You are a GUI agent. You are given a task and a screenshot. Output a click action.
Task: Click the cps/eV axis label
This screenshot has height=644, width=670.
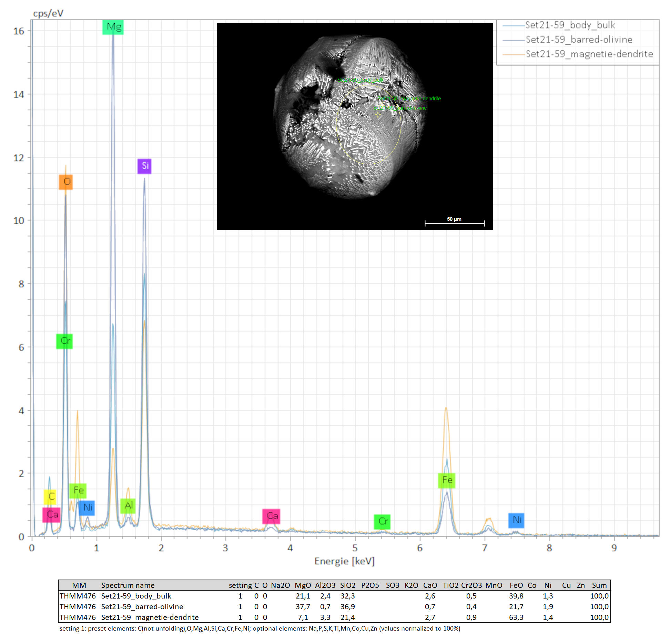tap(48, 13)
